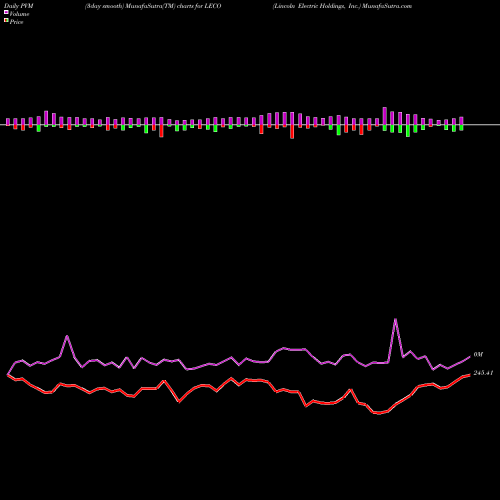Click the Daily PVM title text
This screenshot has height=500, width=500.
click(x=19, y=6)
